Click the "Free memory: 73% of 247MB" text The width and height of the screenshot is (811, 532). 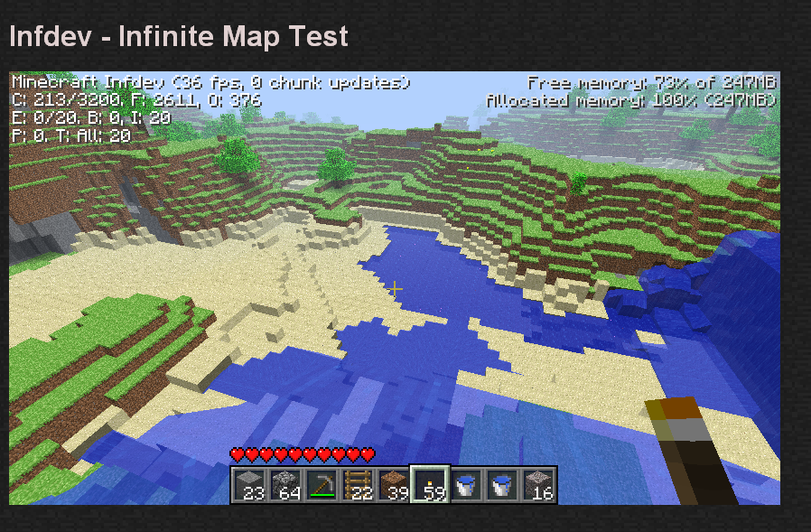tap(652, 82)
